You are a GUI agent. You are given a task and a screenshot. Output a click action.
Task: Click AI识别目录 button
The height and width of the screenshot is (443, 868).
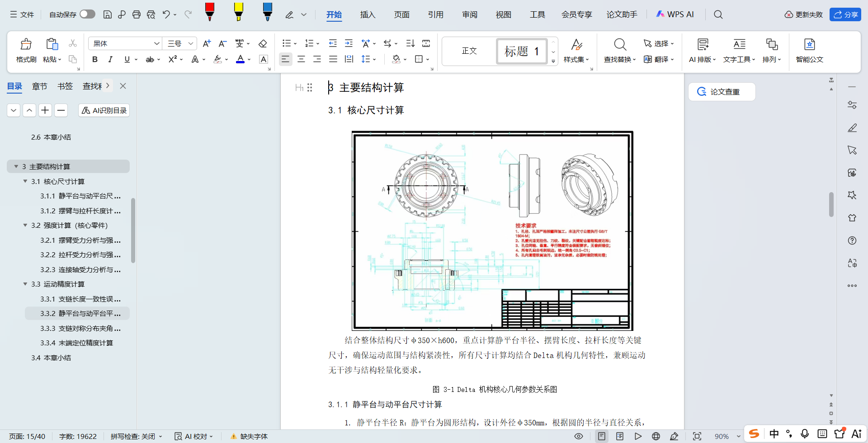(104, 110)
